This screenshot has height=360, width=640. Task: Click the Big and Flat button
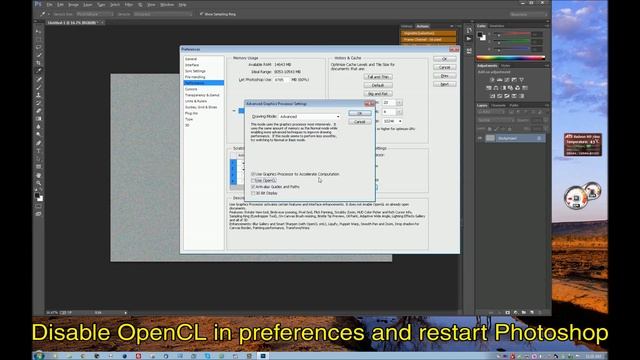(x=378, y=94)
